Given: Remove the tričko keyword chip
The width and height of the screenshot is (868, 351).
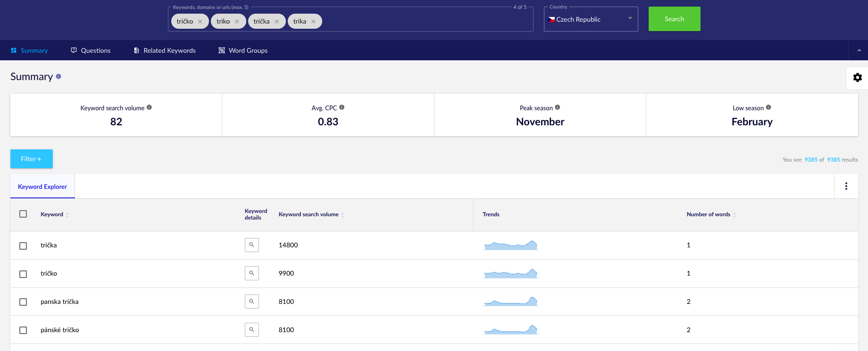Looking at the screenshot, I should (200, 22).
